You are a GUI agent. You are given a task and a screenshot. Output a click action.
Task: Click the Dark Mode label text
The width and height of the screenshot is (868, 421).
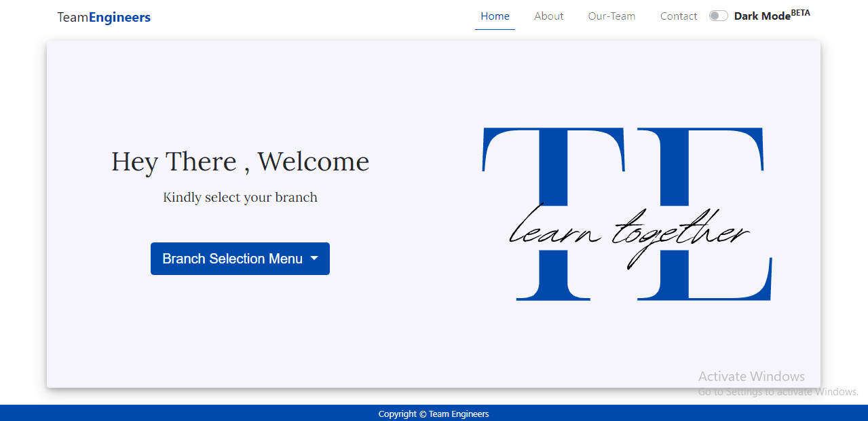pyautogui.click(x=761, y=16)
